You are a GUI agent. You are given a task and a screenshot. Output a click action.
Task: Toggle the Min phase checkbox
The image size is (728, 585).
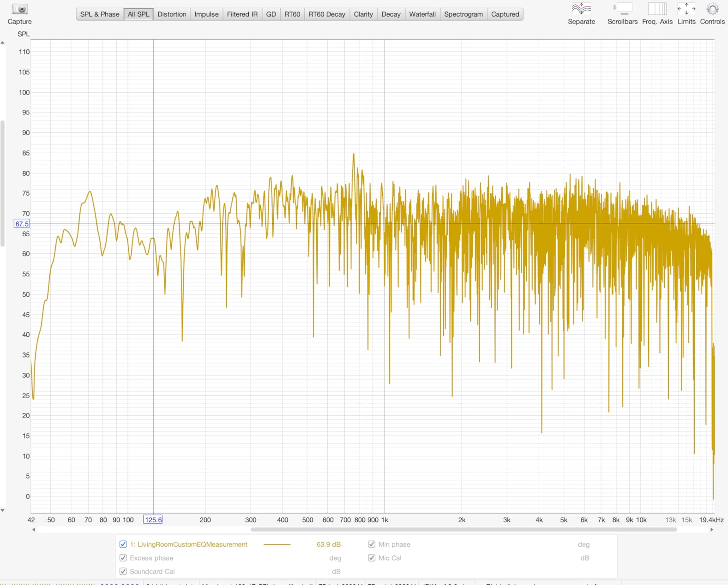pyautogui.click(x=372, y=544)
